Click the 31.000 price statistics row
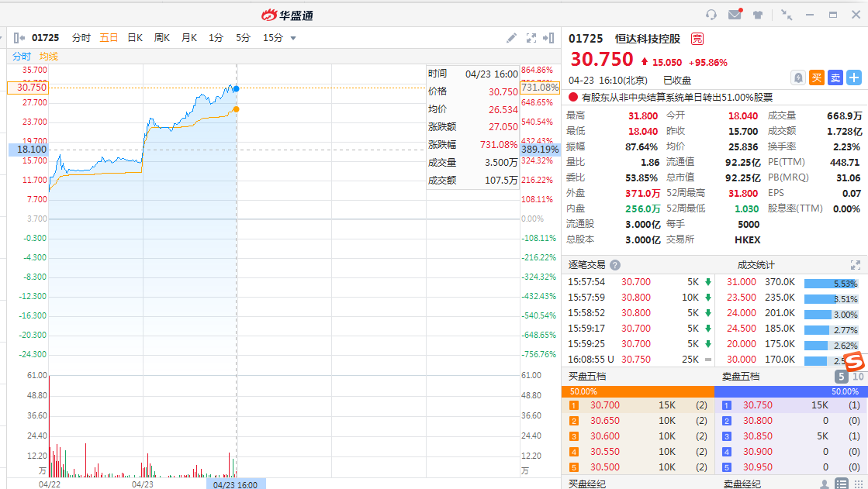 [792, 282]
